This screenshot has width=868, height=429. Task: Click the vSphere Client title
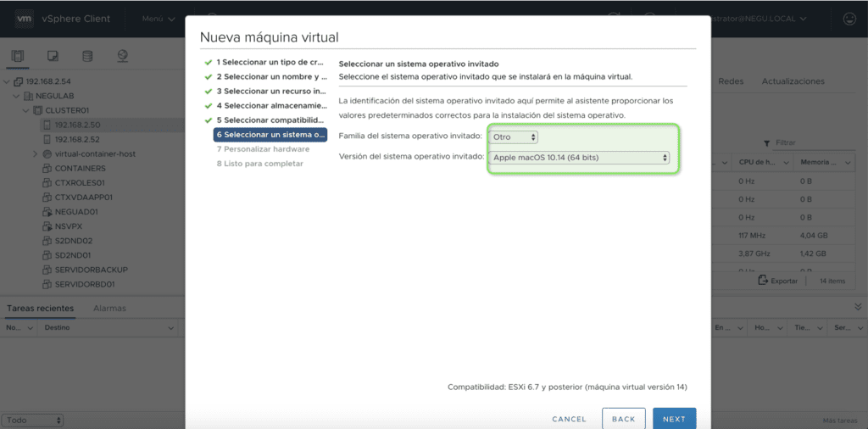pos(75,19)
